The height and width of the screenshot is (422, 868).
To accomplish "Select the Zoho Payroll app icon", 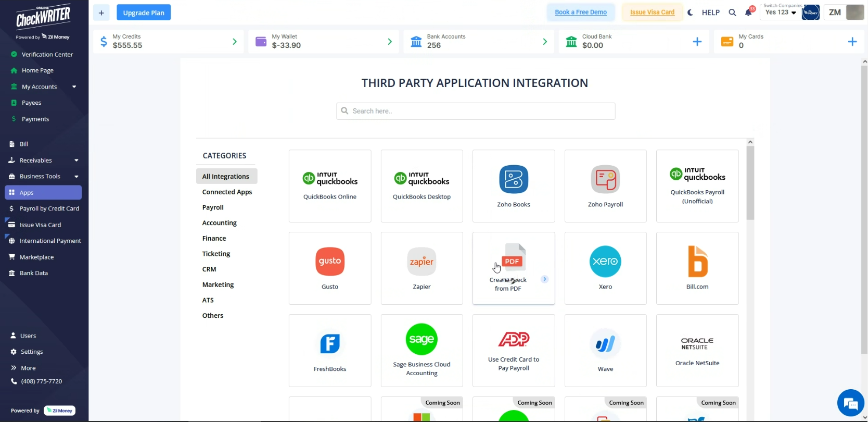I will point(605,179).
